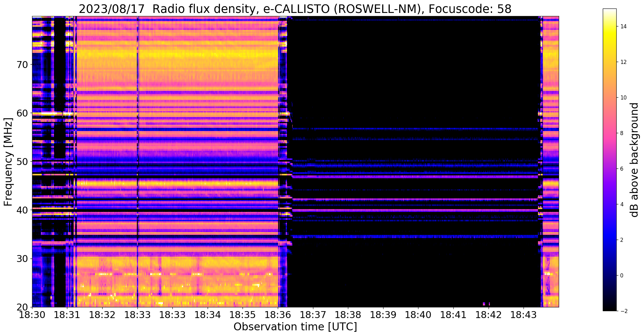Click the 18:36 time tick label

[278, 315]
